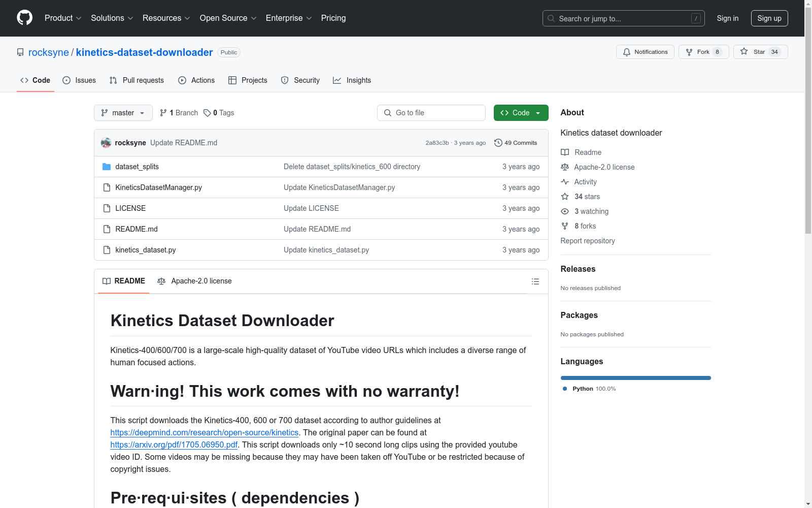Viewport: 812px width, 508px height.
Task: Click the Notifications bell button
Action: [645, 52]
